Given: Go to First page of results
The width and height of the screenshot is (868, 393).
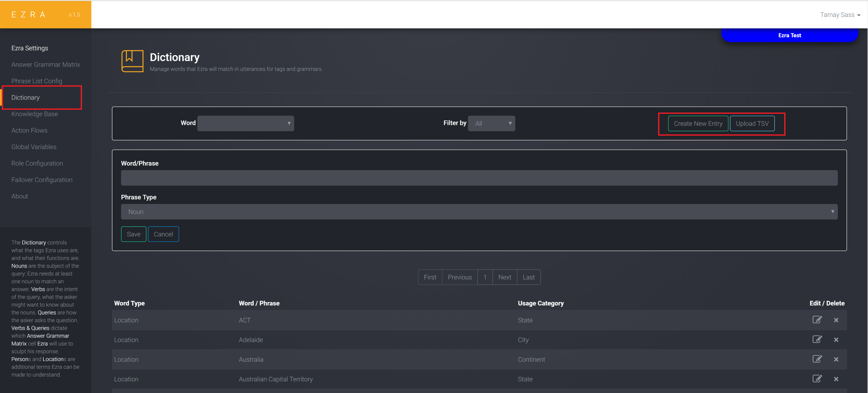Looking at the screenshot, I should click(x=430, y=277).
